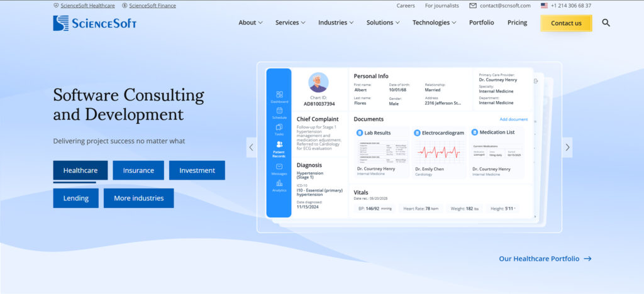Click the Lab Results document icon
Viewport: 644px width, 294px height.
pyautogui.click(x=360, y=133)
